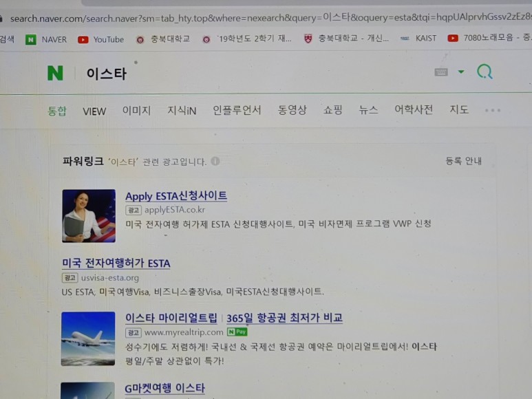Click the search box containing 이스타

pos(237,73)
